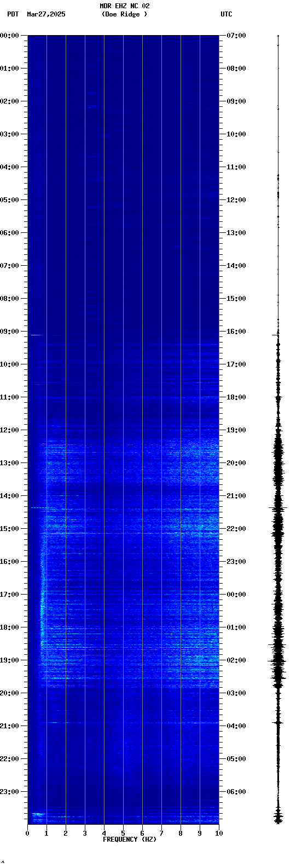Click the 11:00 UTC time label
This screenshot has height=868, width=302.
coord(236,167)
